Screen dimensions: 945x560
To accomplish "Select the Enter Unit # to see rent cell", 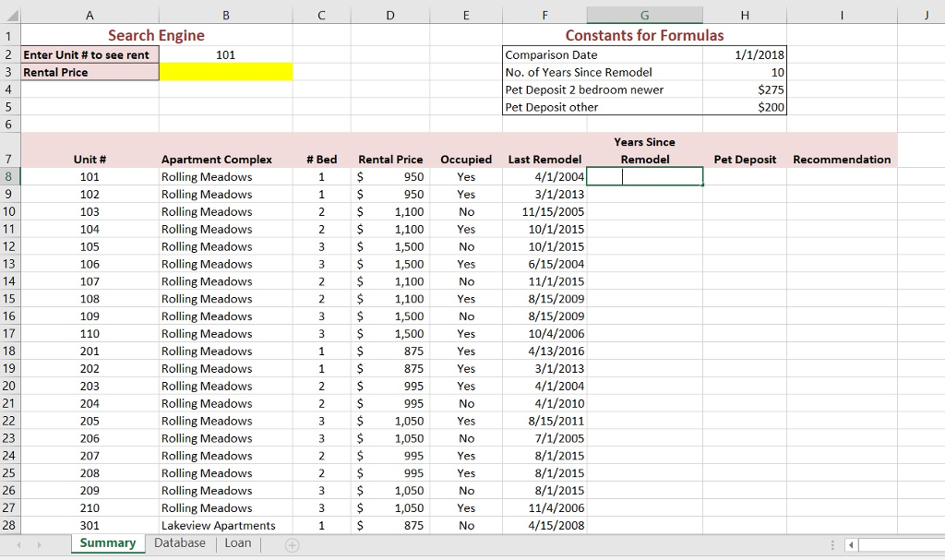I will click(x=90, y=54).
